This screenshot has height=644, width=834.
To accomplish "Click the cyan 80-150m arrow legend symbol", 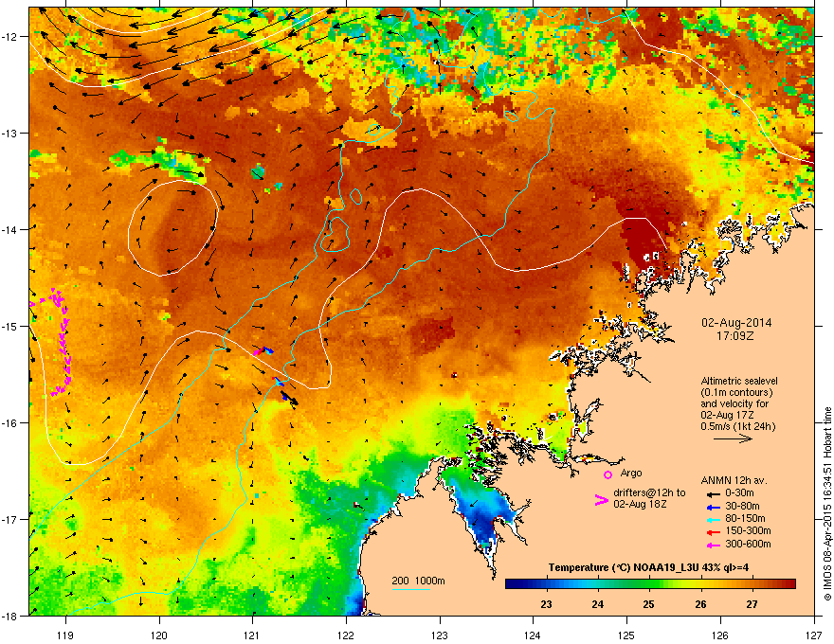I will click(x=713, y=520).
